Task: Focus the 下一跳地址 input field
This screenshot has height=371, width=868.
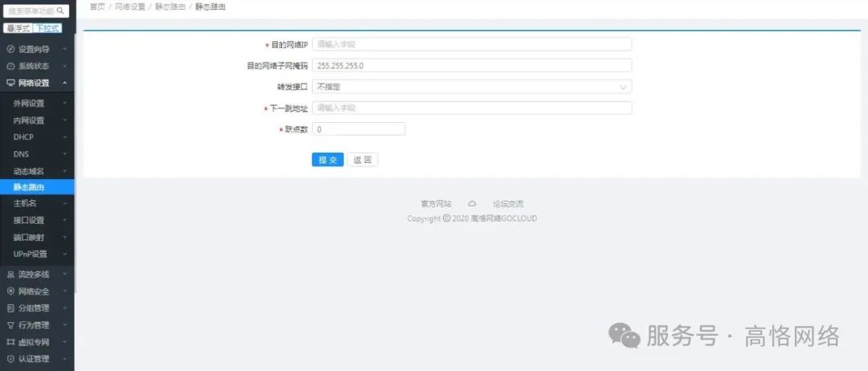Action: tap(472, 108)
